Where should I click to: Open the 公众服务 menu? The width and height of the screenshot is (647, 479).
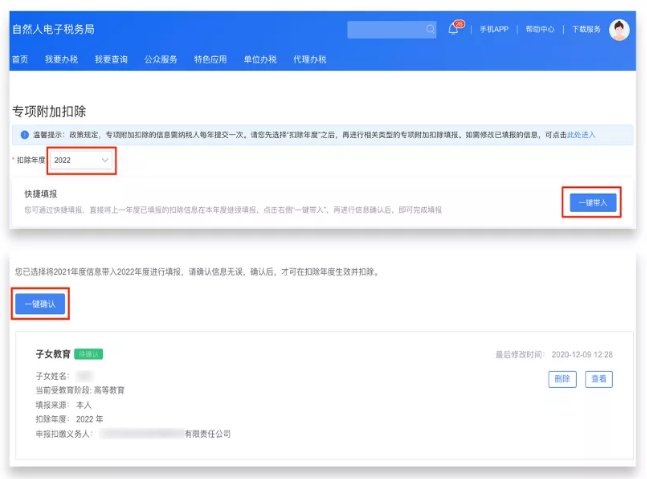161,59
